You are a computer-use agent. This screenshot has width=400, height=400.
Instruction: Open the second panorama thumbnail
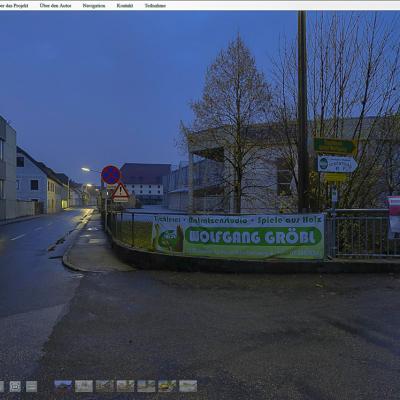click(x=84, y=386)
